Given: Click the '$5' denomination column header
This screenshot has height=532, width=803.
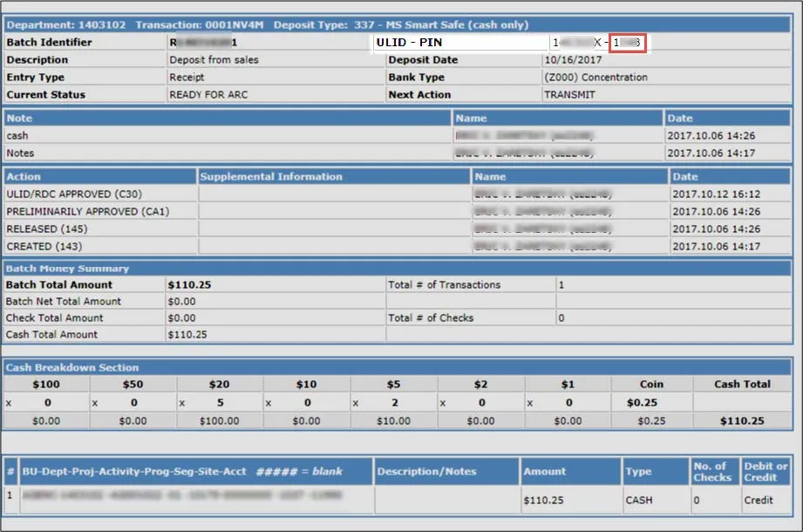Looking at the screenshot, I should (x=393, y=384).
